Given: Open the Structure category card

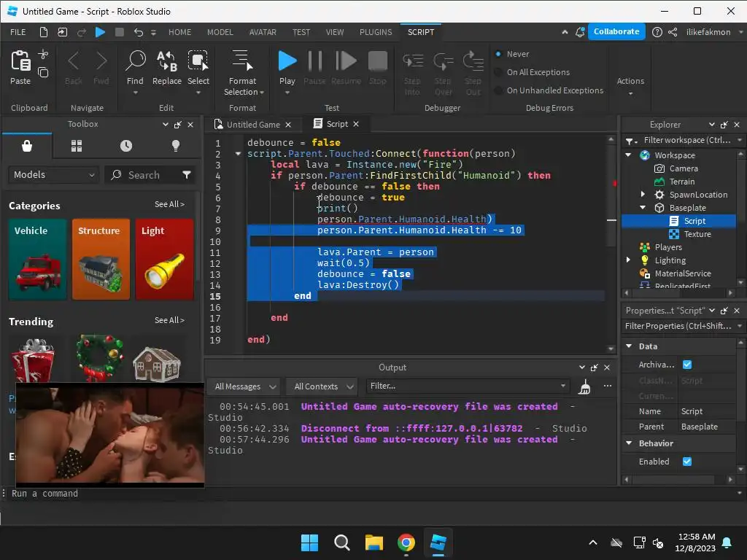Looking at the screenshot, I should tap(101, 260).
